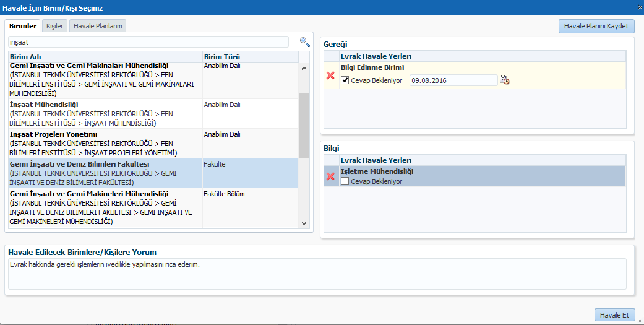Click the date field showing 09.08.2016
This screenshot has height=325, width=644.
pyautogui.click(x=453, y=80)
